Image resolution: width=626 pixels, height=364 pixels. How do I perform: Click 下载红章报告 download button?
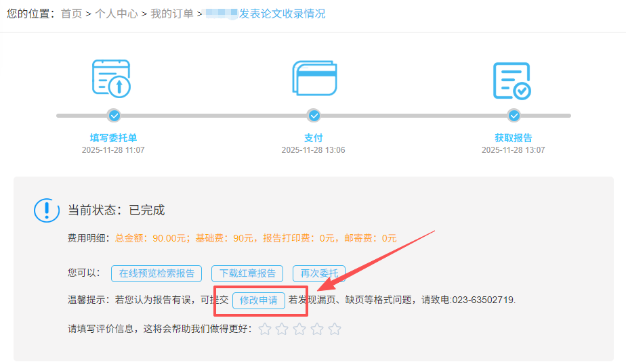point(247,273)
